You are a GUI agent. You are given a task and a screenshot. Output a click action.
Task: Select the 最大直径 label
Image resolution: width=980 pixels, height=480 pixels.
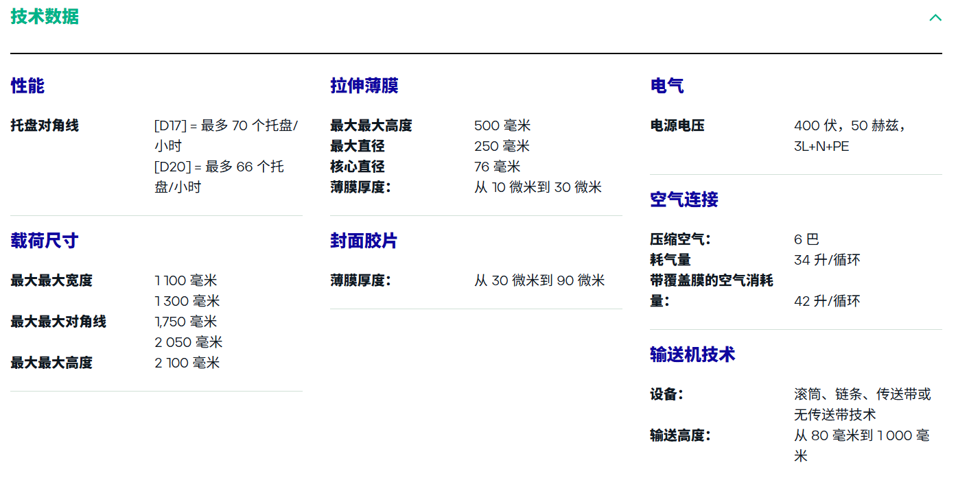point(357,146)
